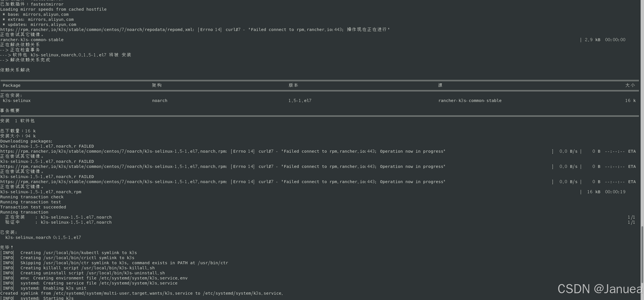
Task: Click the '源' column header
Action: [440, 85]
